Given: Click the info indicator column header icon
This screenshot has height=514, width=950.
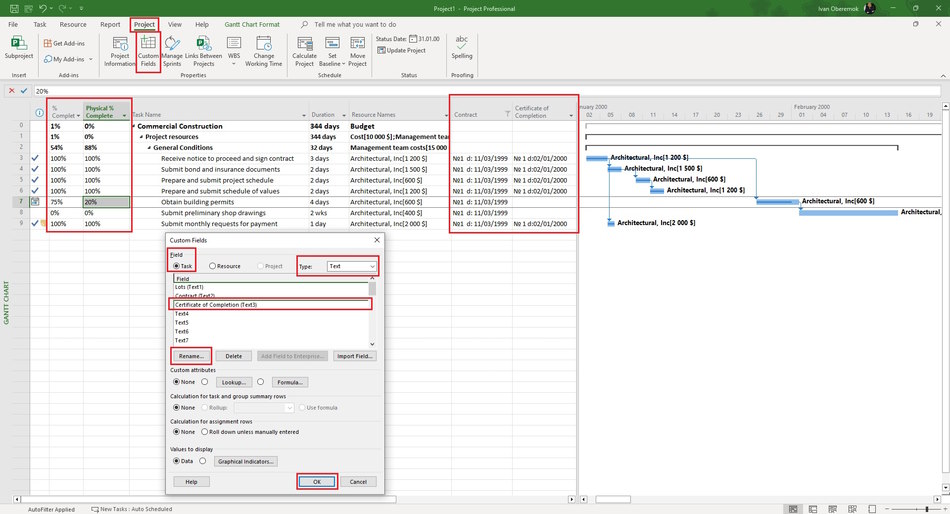Looking at the screenshot, I should pos(39,113).
